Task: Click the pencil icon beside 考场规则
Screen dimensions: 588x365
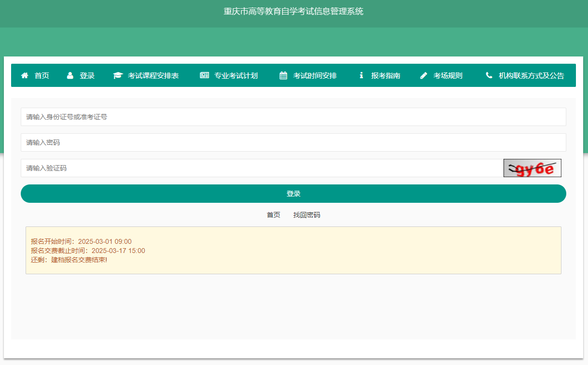Action: pos(423,75)
